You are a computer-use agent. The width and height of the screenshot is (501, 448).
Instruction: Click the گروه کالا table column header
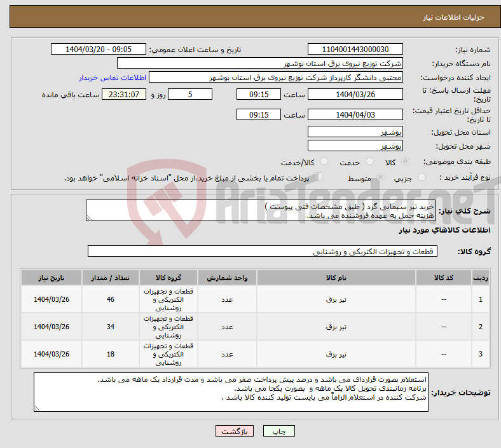point(168,278)
